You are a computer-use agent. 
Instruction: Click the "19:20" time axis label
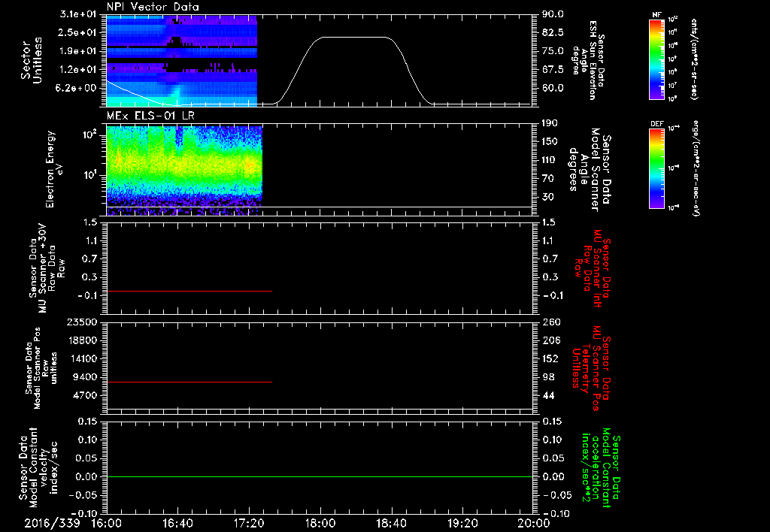[462, 523]
